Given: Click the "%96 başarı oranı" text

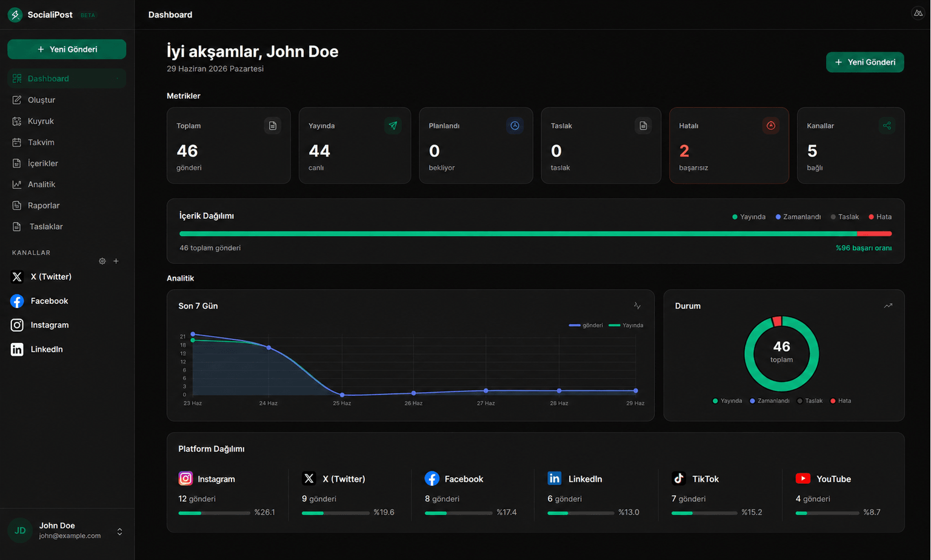Looking at the screenshot, I should pyautogui.click(x=864, y=248).
